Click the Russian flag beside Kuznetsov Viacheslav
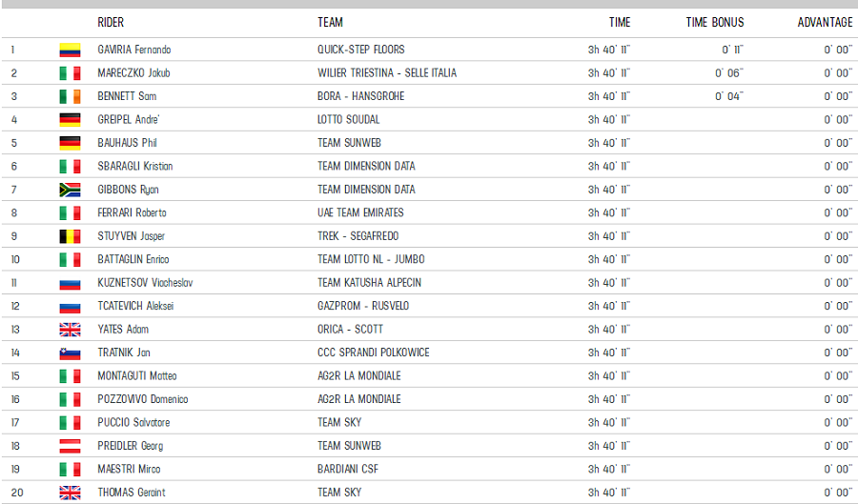The width and height of the screenshot is (858, 504). (70, 283)
